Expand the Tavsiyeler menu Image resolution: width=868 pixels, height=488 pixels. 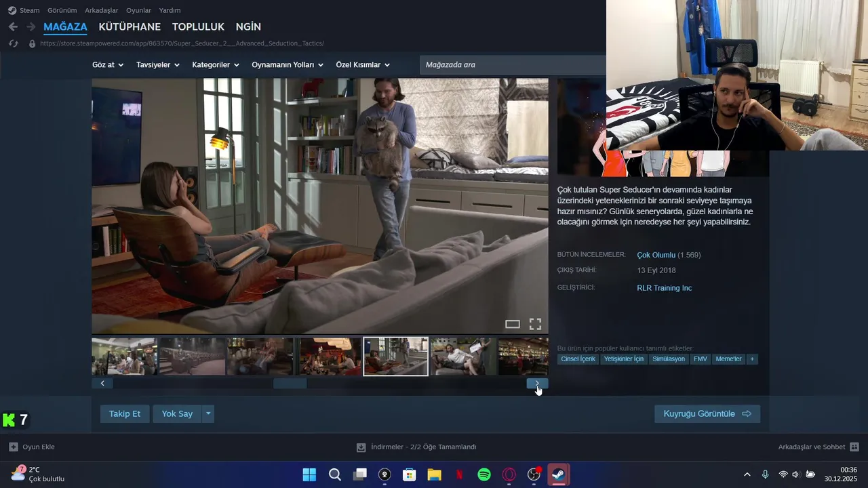pyautogui.click(x=157, y=65)
